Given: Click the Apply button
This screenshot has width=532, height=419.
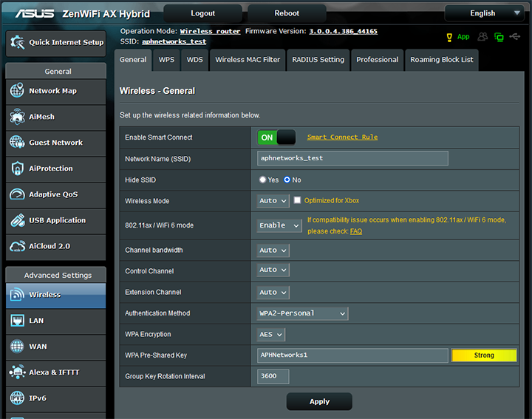Looking at the screenshot, I should [319, 401].
